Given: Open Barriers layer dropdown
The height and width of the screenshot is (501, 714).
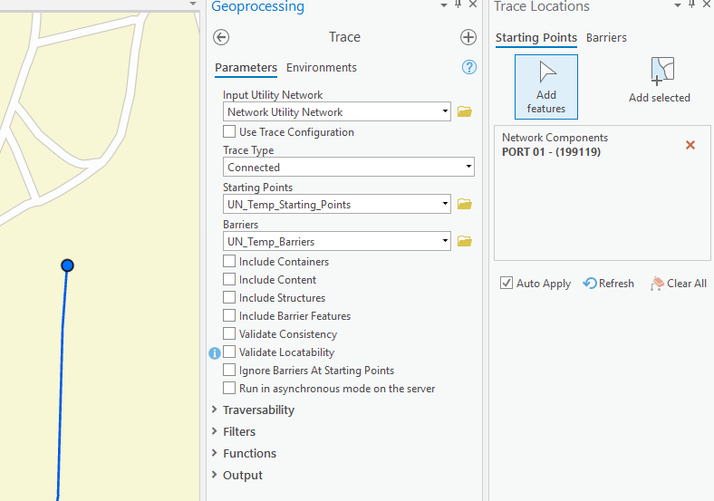Looking at the screenshot, I should click(445, 241).
